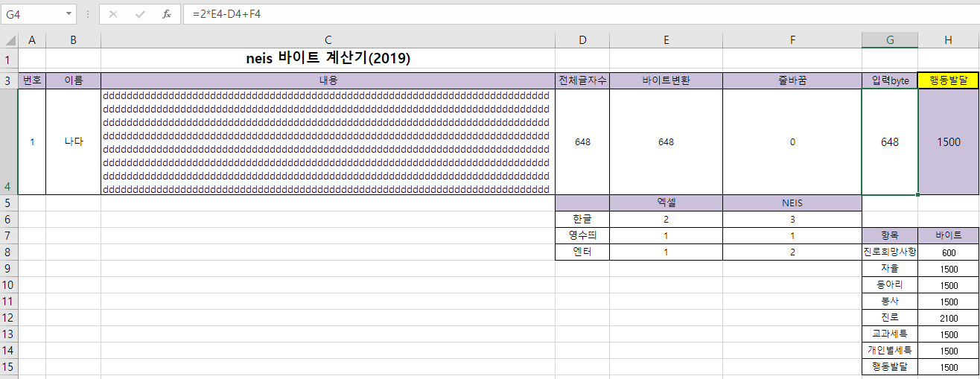980x379 pixels.
Task: Click the '항목' table header
Action: pyautogui.click(x=890, y=236)
